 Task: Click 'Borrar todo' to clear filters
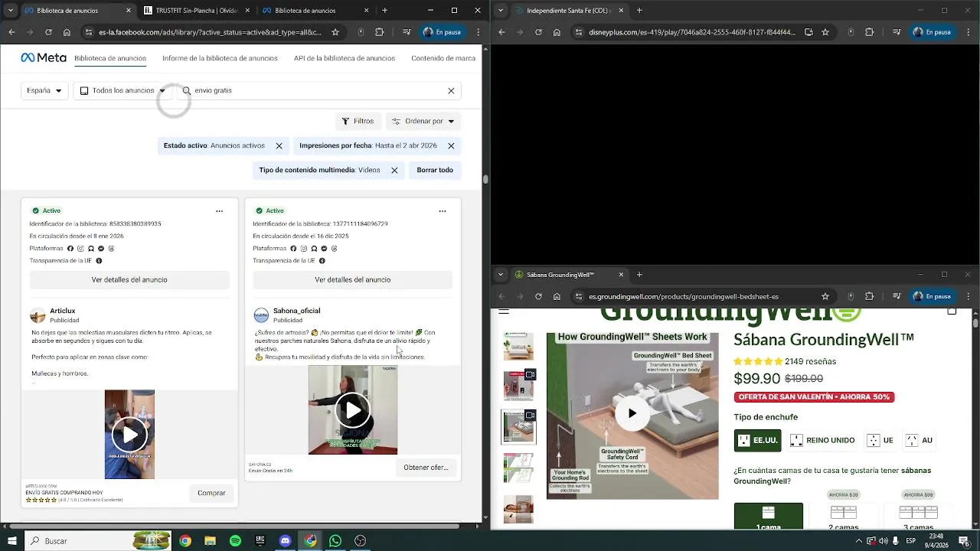click(x=435, y=170)
